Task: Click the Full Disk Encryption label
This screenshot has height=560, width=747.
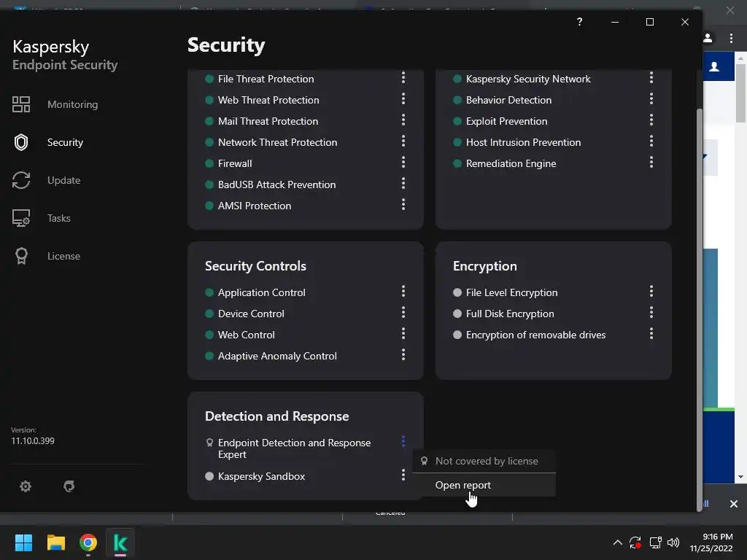Action: 510,314
